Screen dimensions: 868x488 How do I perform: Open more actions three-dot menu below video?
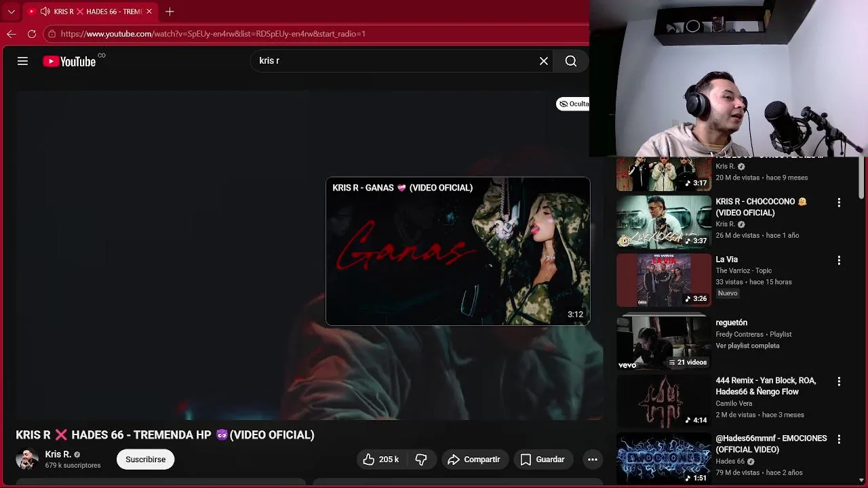point(592,460)
